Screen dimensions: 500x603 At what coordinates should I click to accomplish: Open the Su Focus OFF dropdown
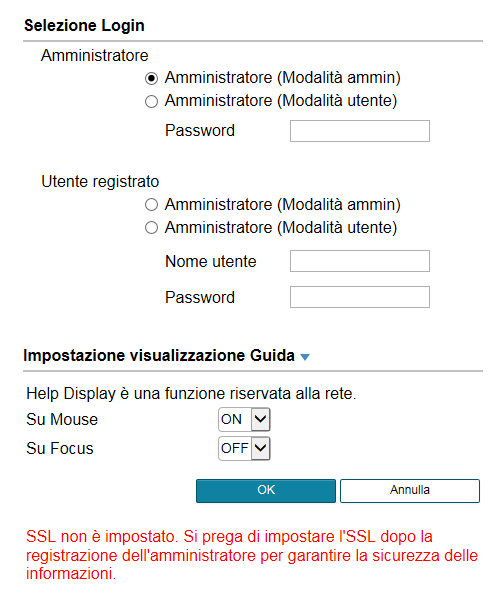click(244, 448)
